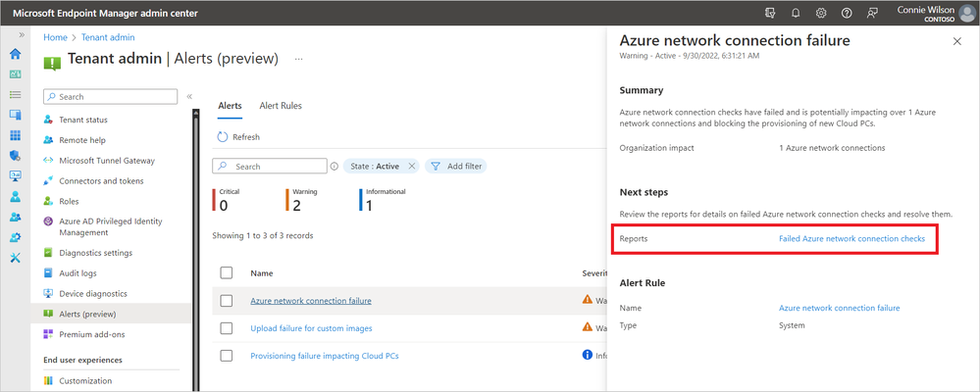Click the Refresh icon in toolbar

(x=223, y=137)
